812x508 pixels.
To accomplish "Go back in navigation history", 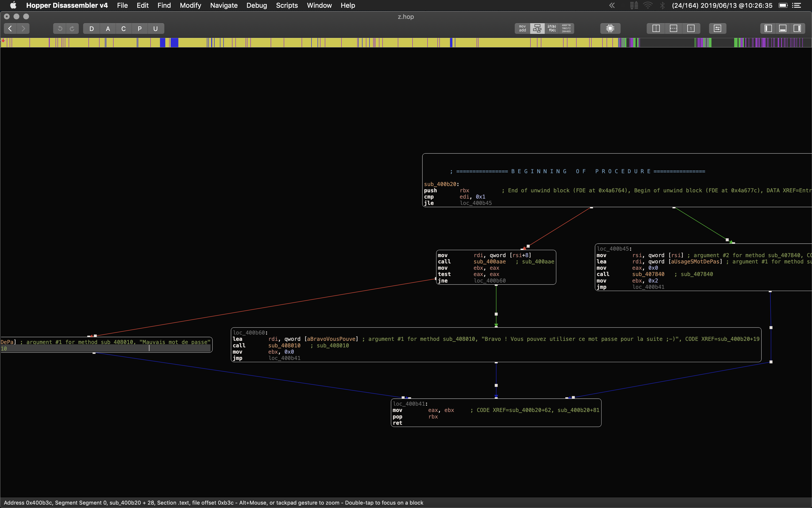I will (10, 29).
